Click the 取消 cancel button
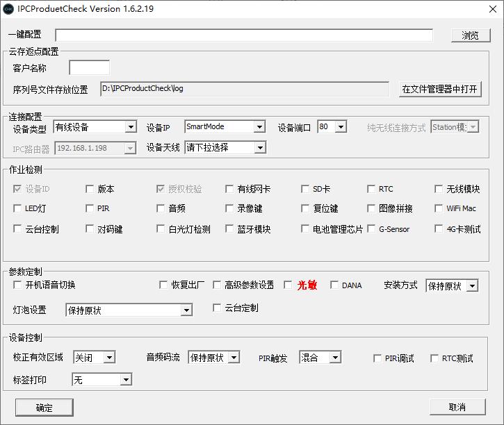The height and width of the screenshot is (425, 504). tap(457, 407)
